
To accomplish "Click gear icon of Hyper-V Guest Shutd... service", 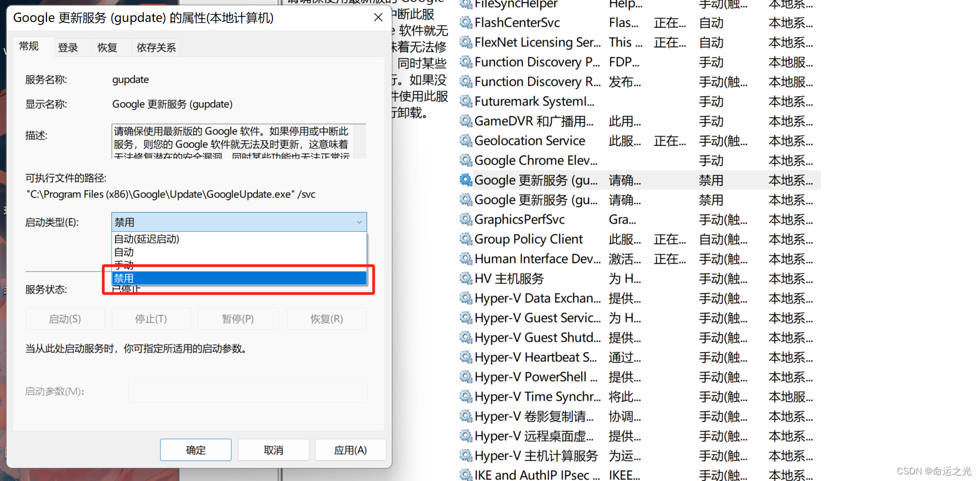I will pyautogui.click(x=465, y=338).
